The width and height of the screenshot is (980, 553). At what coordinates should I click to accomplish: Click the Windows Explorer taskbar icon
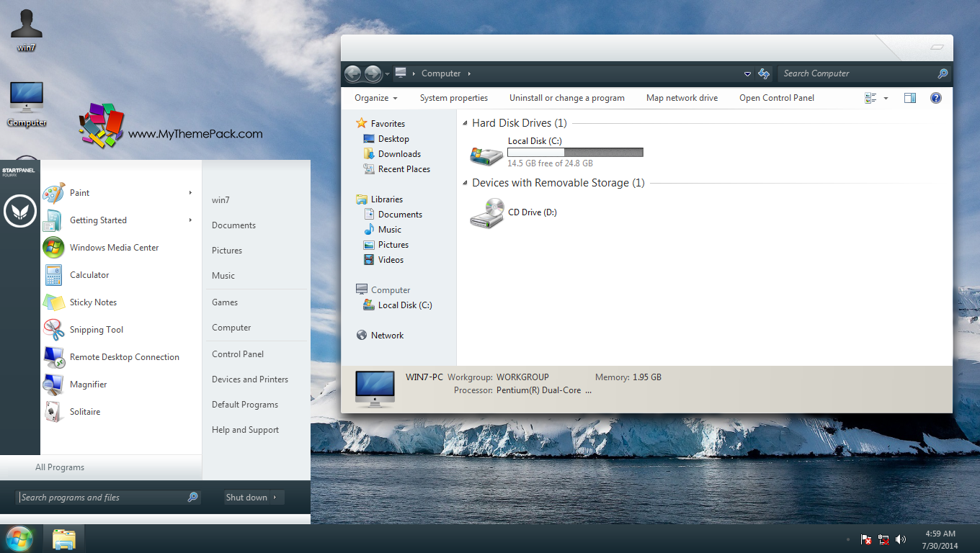pyautogui.click(x=64, y=539)
